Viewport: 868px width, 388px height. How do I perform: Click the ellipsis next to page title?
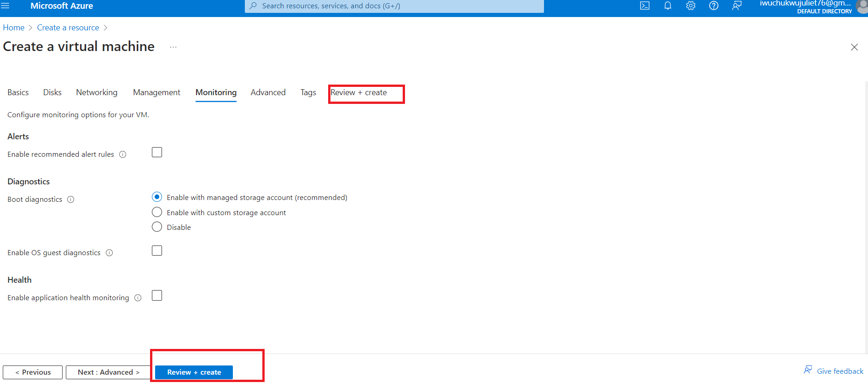[173, 47]
